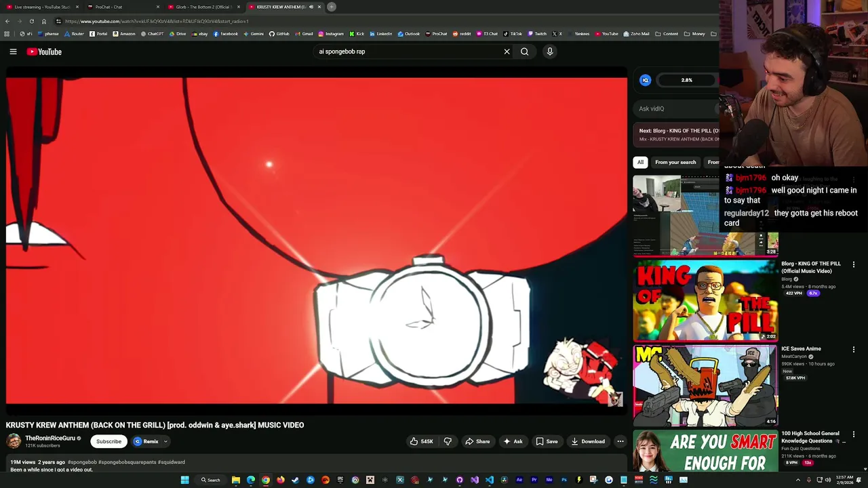Go to YouTube home via logo
Image resolution: width=868 pixels, height=488 pixels.
(44, 52)
